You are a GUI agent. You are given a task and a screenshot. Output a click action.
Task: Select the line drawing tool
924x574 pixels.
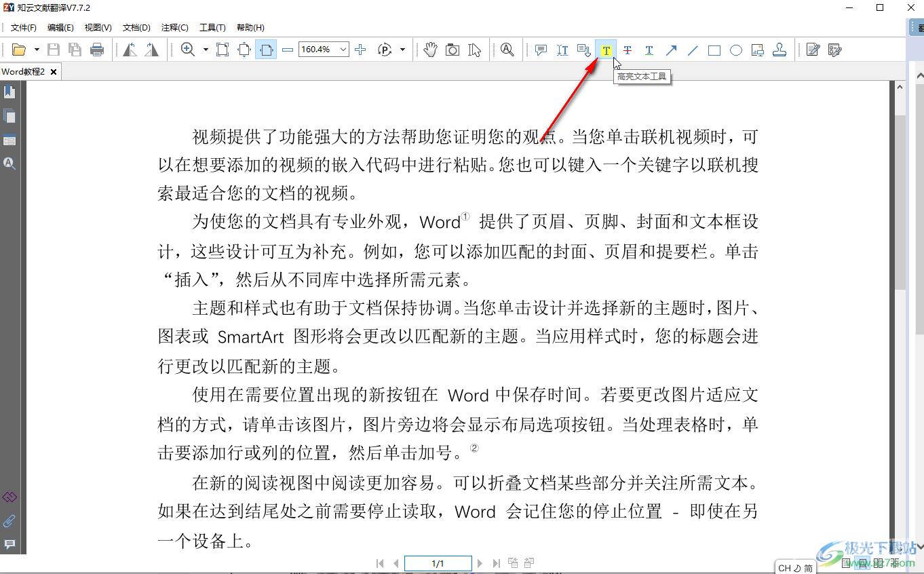coord(693,50)
